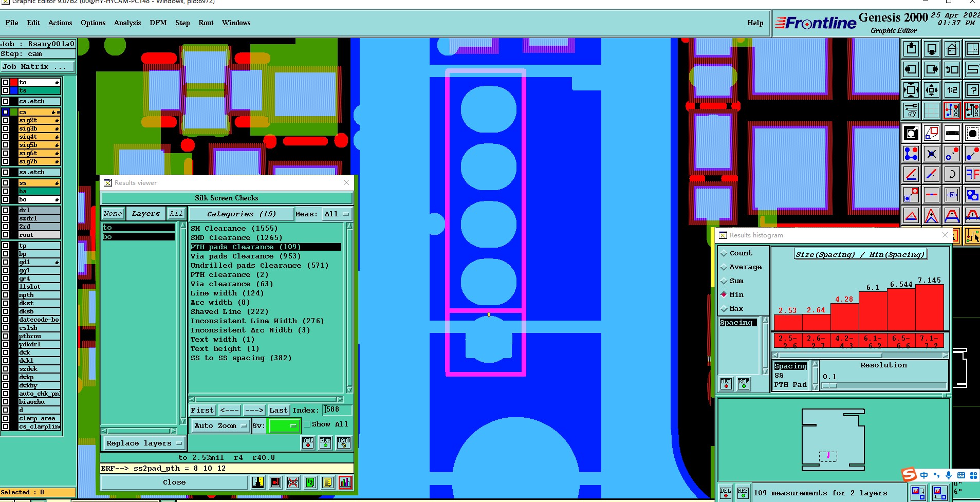Open the File menu
The image size is (980, 502).
(11, 23)
